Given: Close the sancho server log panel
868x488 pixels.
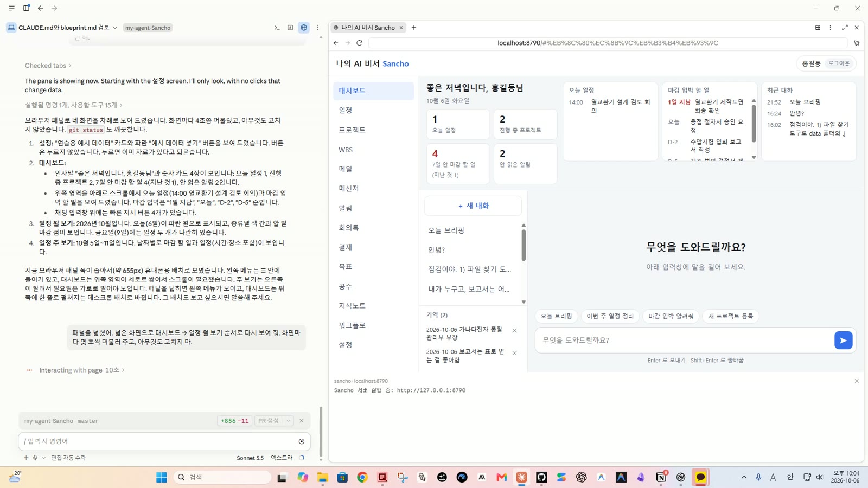Looking at the screenshot, I should 857,381.
